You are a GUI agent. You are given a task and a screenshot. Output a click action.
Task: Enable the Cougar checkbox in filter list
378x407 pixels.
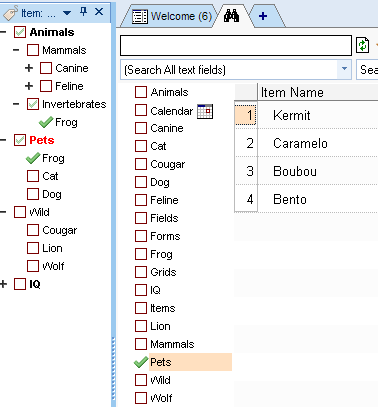[141, 164]
